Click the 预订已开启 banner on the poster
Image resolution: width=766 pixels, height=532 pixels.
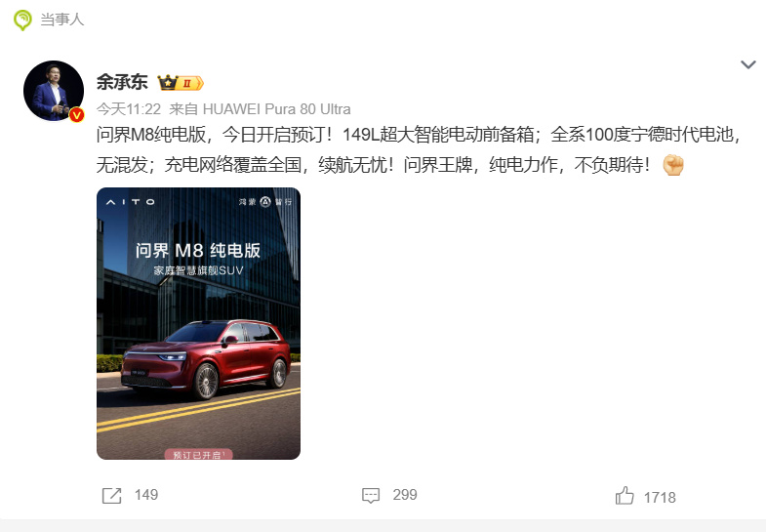(x=198, y=455)
